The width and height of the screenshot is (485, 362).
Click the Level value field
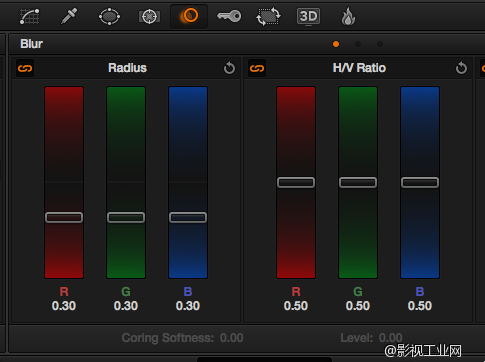pyautogui.click(x=391, y=338)
